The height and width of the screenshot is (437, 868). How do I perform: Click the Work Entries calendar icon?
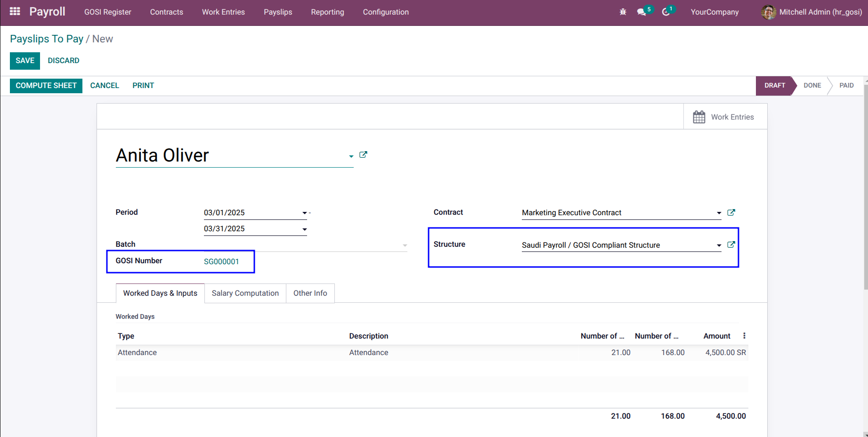[x=699, y=117]
